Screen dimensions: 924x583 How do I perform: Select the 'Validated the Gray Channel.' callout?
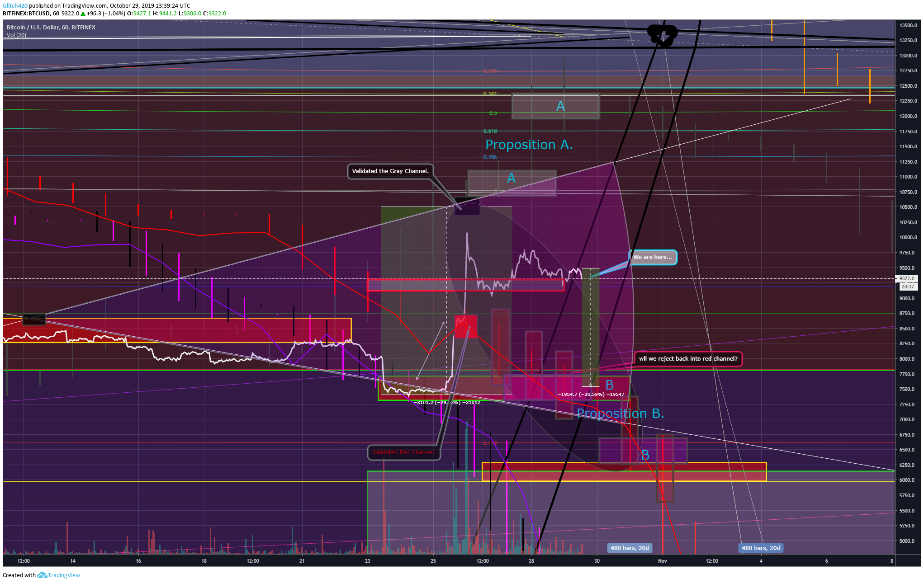pyautogui.click(x=390, y=171)
